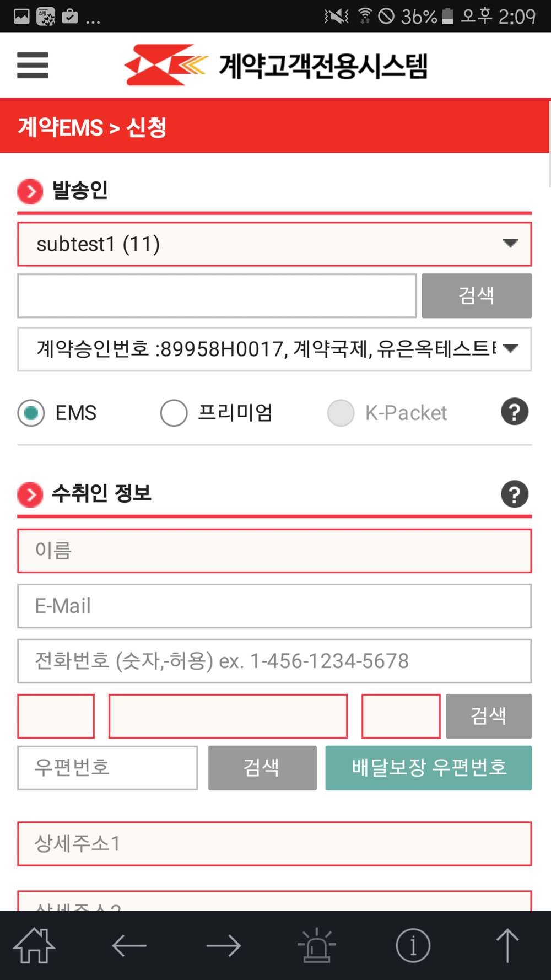
Task: Expand the subtest1 (11) sender dropdown
Action: [274, 244]
